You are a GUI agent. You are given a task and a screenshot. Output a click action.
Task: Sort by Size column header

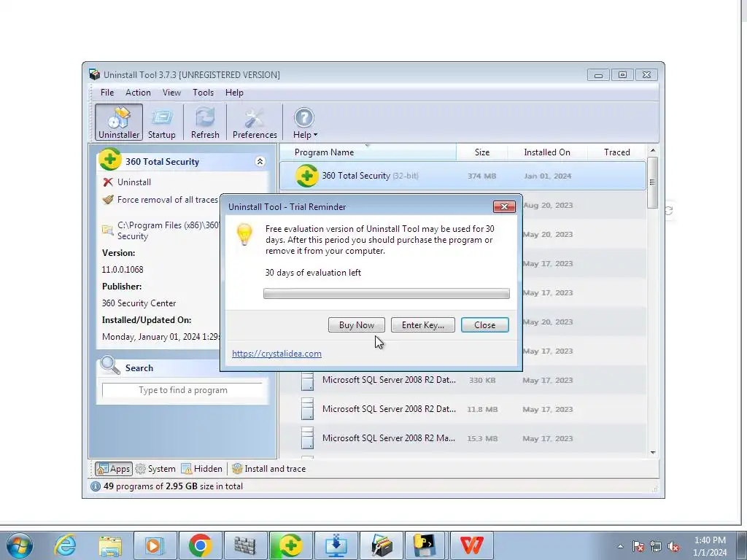(x=481, y=152)
